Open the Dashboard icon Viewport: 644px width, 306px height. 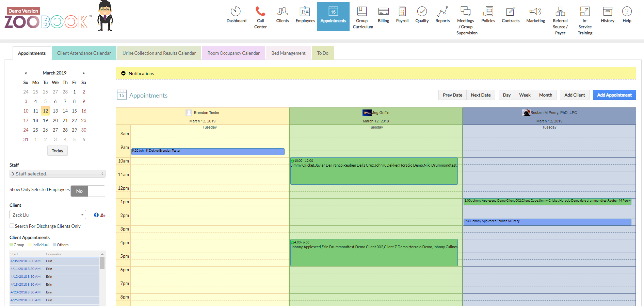[x=236, y=12]
